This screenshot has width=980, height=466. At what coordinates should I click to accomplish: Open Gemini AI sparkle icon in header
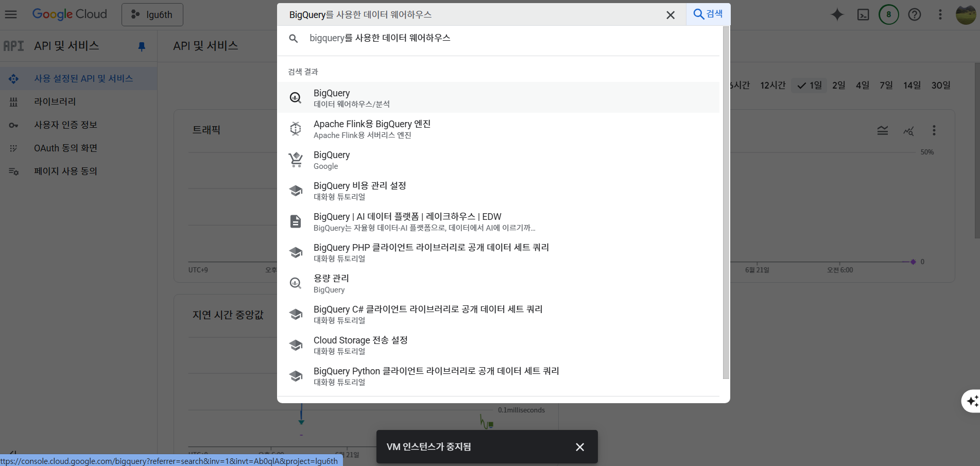tap(837, 14)
